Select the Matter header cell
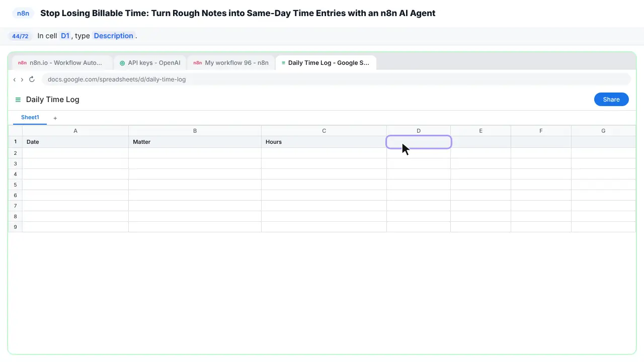 coord(195,142)
